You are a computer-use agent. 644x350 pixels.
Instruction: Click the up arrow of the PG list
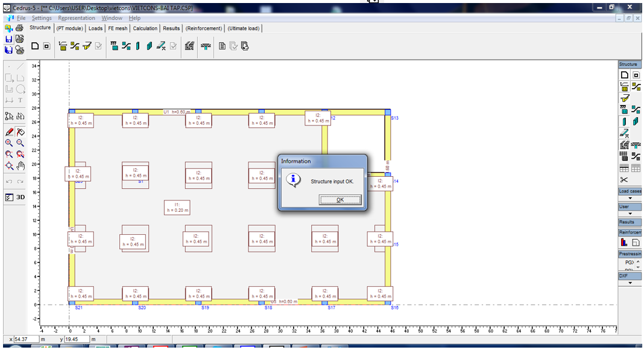(x=638, y=262)
